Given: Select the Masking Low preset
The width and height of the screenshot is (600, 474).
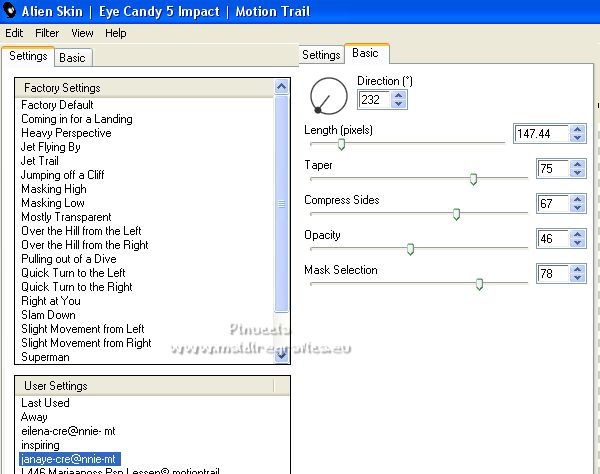Looking at the screenshot, I should pos(53,203).
